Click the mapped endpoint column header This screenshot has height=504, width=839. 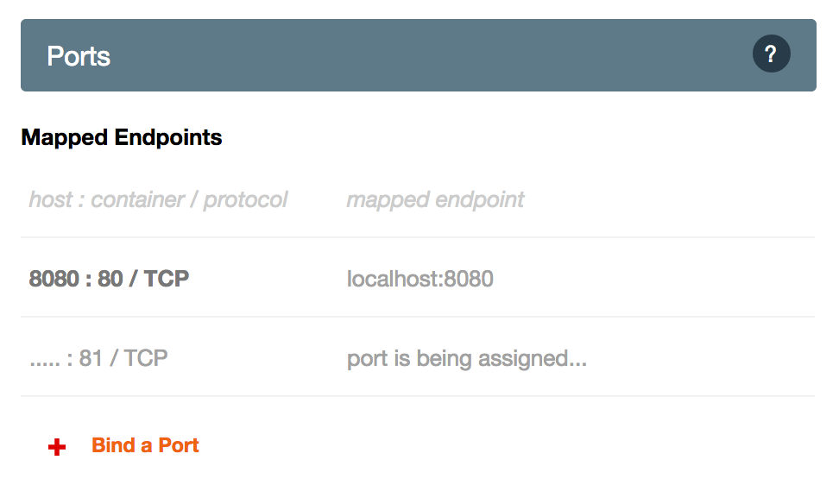click(435, 199)
